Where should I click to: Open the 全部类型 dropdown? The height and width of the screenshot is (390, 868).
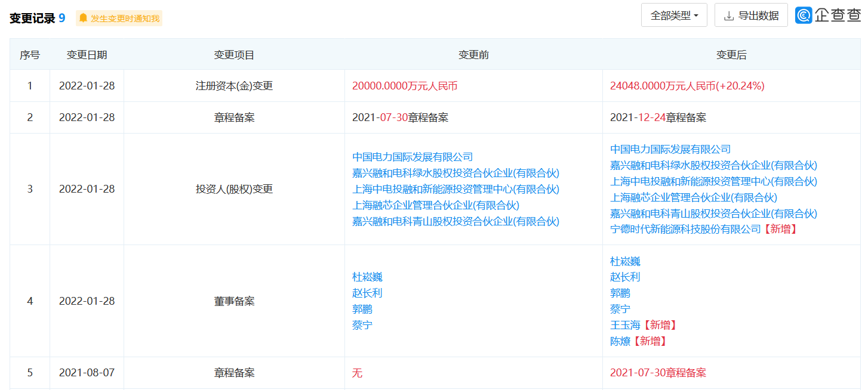point(674,16)
